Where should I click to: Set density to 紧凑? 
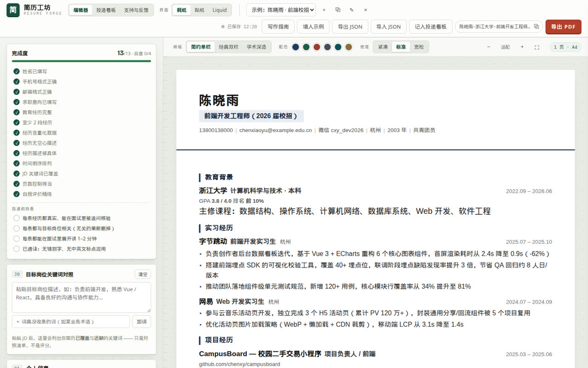point(383,47)
